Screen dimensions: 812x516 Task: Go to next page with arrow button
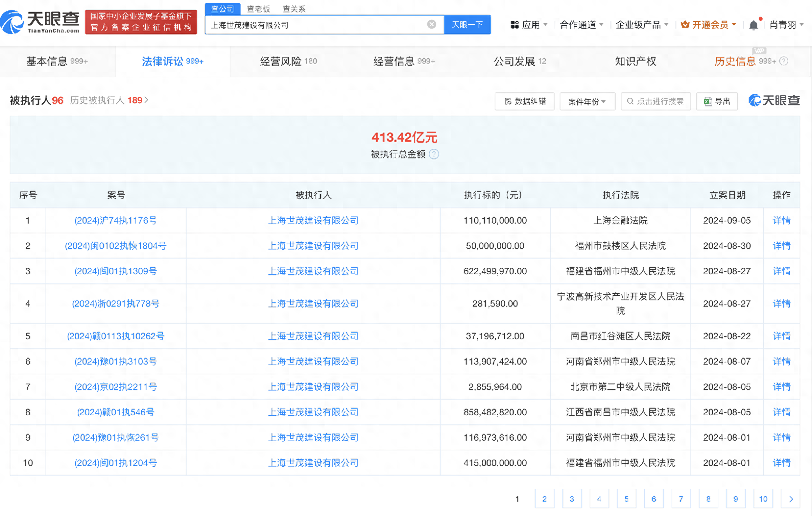click(x=791, y=499)
